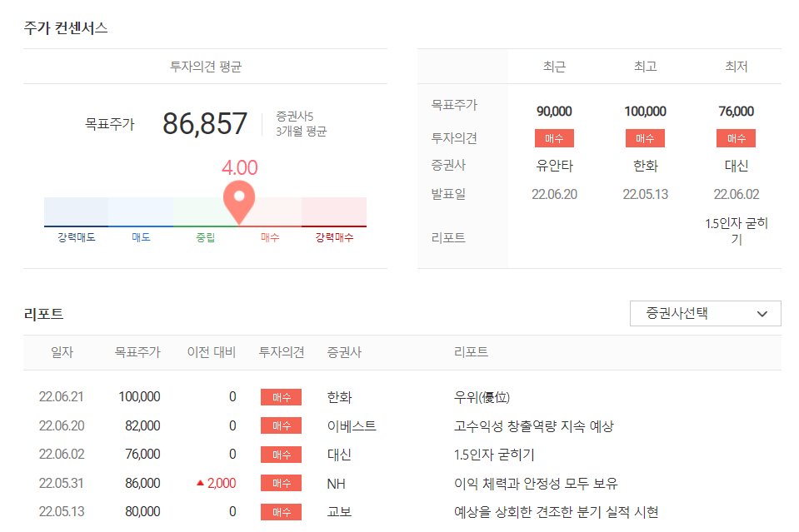This screenshot has width=799, height=532.
Task: Click the 매수 badge under 최근 column
Action: coord(554,138)
